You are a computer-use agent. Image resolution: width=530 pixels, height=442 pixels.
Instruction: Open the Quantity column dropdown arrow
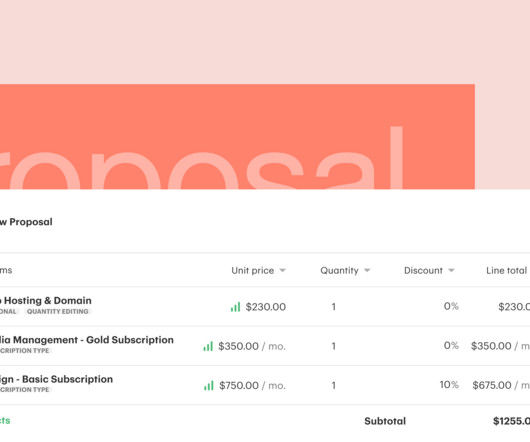pyautogui.click(x=367, y=270)
